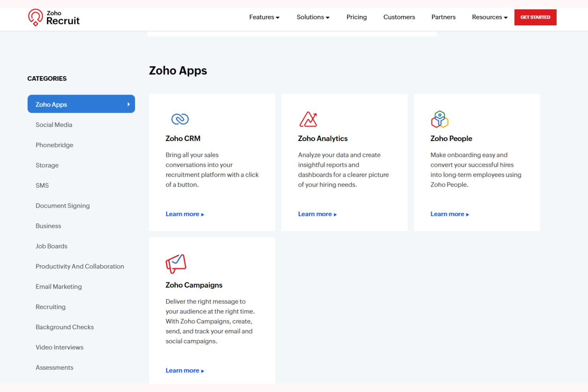The image size is (588, 392).
Task: Select the Social Media category
Action: (x=54, y=125)
